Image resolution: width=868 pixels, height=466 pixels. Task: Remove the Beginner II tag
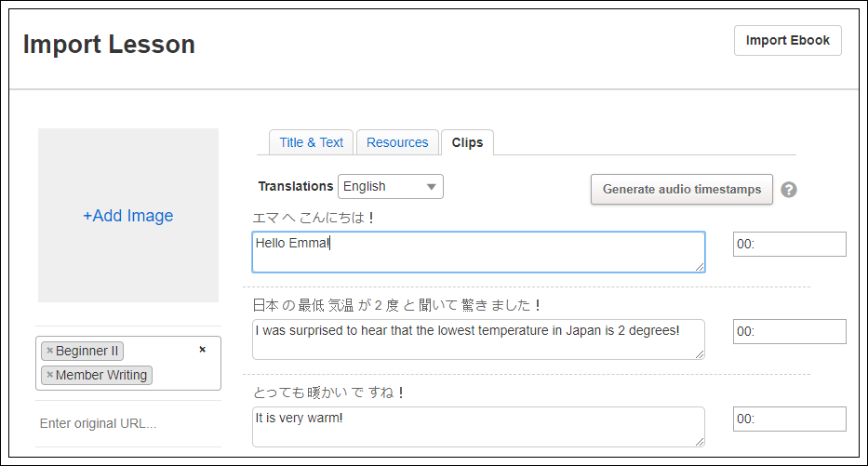pos(50,352)
